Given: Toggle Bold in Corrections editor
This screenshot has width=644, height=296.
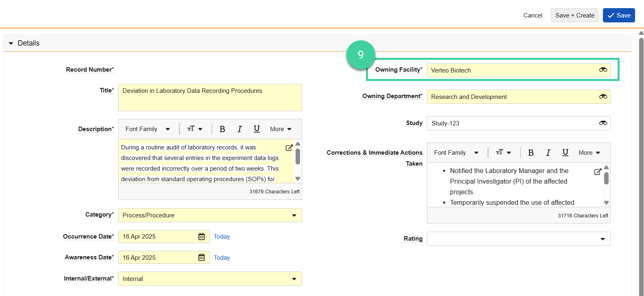Looking at the screenshot, I should [x=531, y=153].
